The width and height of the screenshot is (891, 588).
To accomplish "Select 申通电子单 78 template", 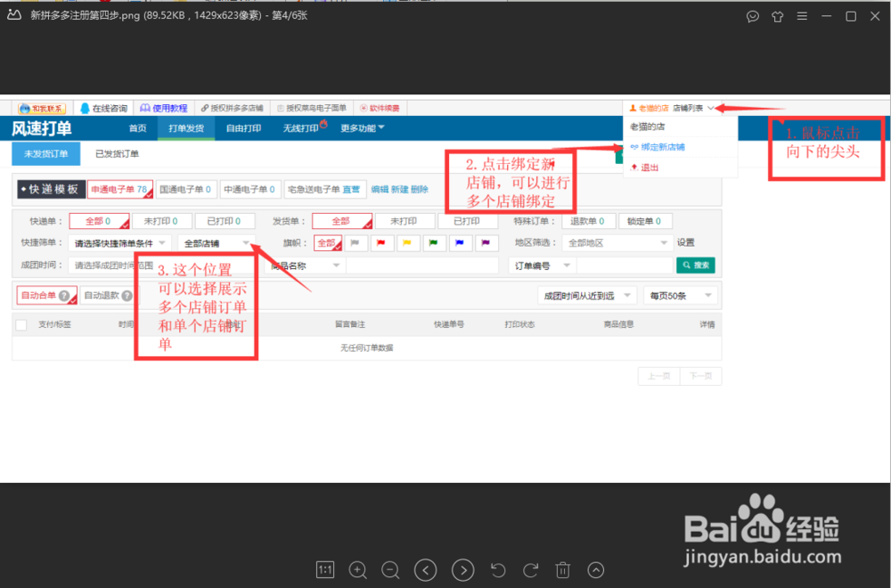I will [120, 189].
